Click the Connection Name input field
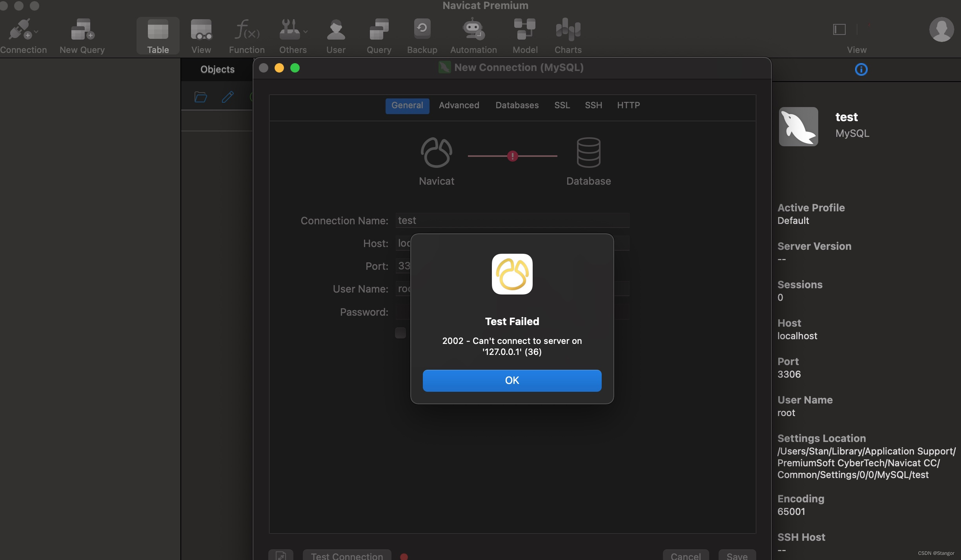 [x=512, y=220]
